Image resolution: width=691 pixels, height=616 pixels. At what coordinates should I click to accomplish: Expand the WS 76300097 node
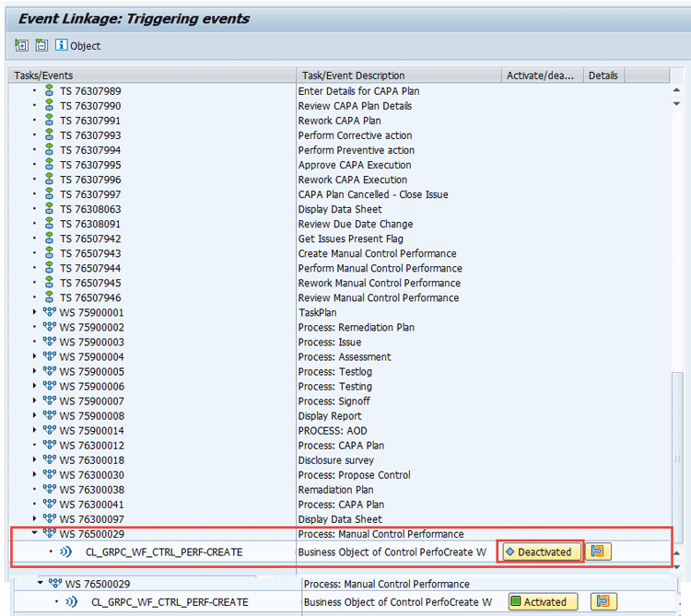35,518
